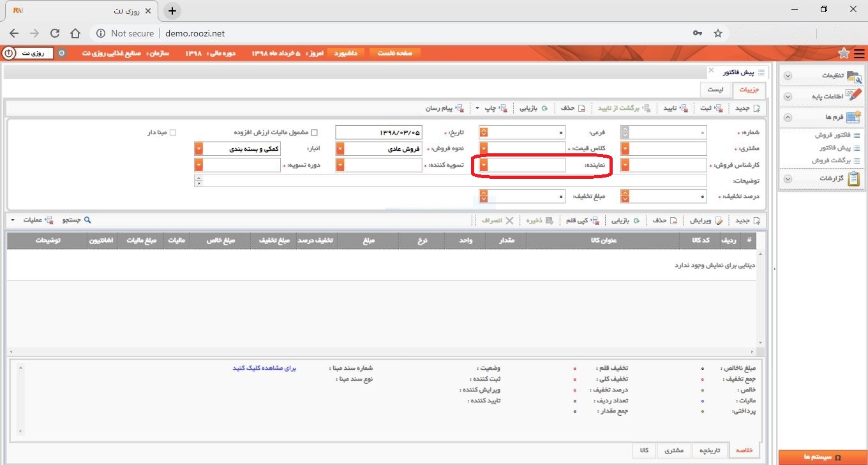This screenshot has width=868, height=465.
Task: Click the Forms (فرم ها) grid icon
Action: tap(854, 117)
